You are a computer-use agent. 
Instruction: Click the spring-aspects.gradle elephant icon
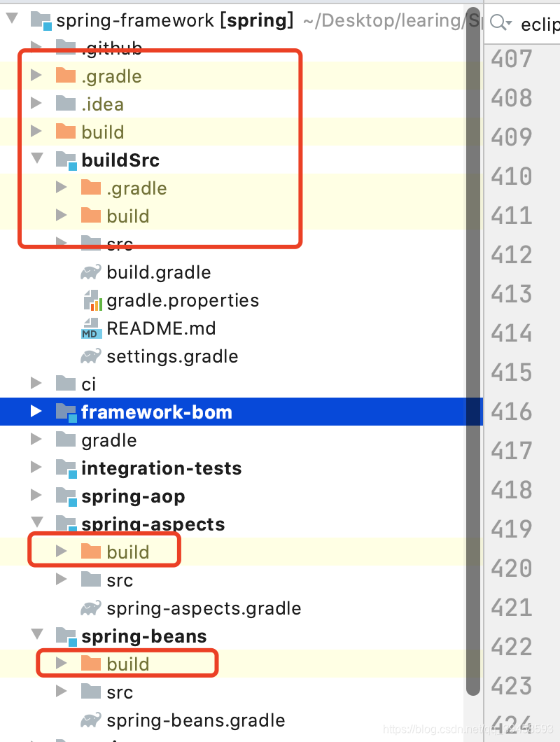[91, 608]
